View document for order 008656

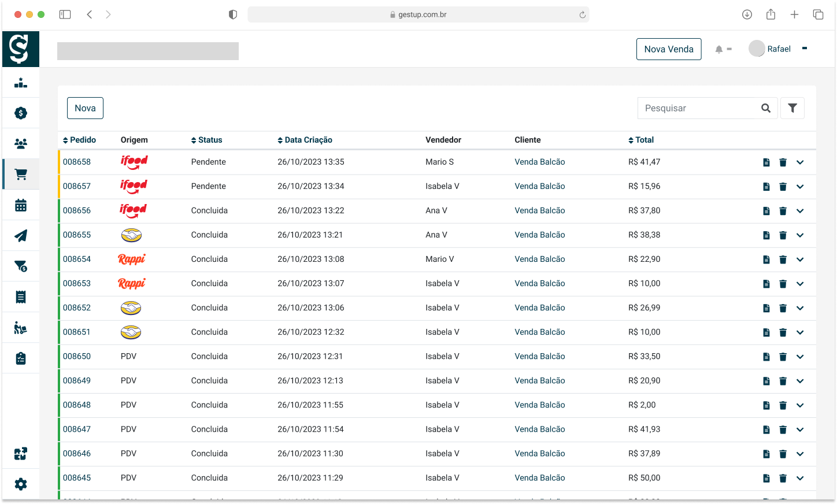pos(766,211)
